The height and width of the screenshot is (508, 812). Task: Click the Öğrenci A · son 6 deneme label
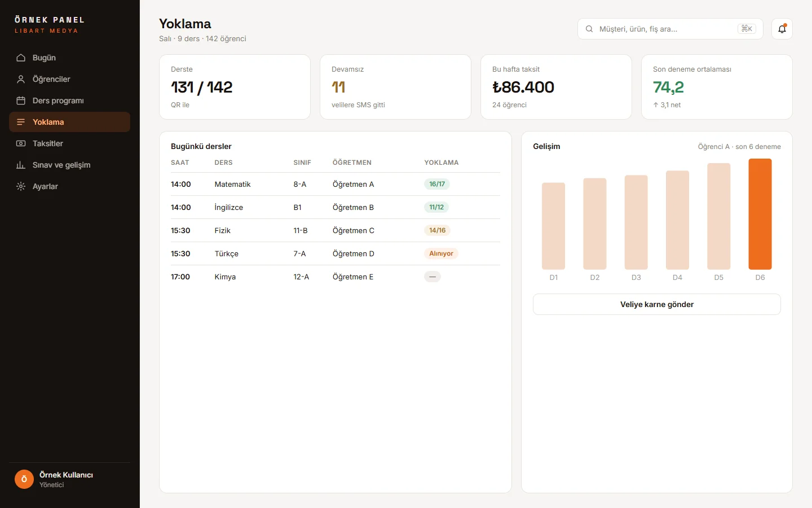[x=739, y=147]
